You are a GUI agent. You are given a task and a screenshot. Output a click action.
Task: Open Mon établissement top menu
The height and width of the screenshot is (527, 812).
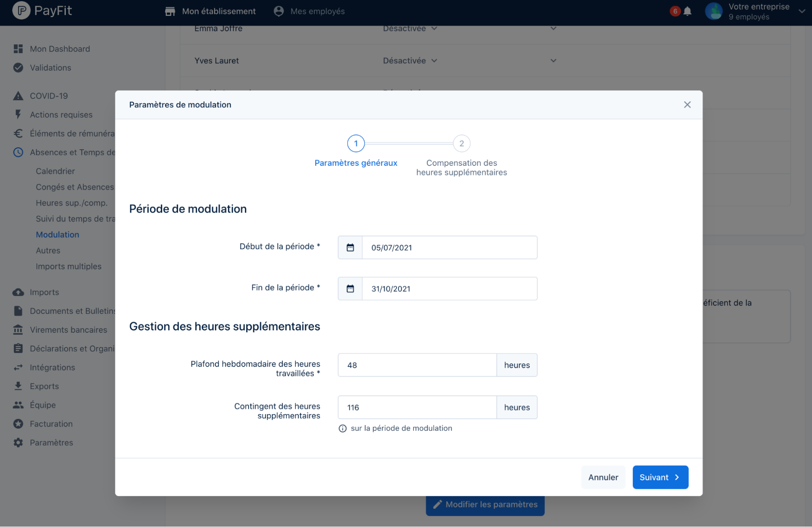[211, 11]
